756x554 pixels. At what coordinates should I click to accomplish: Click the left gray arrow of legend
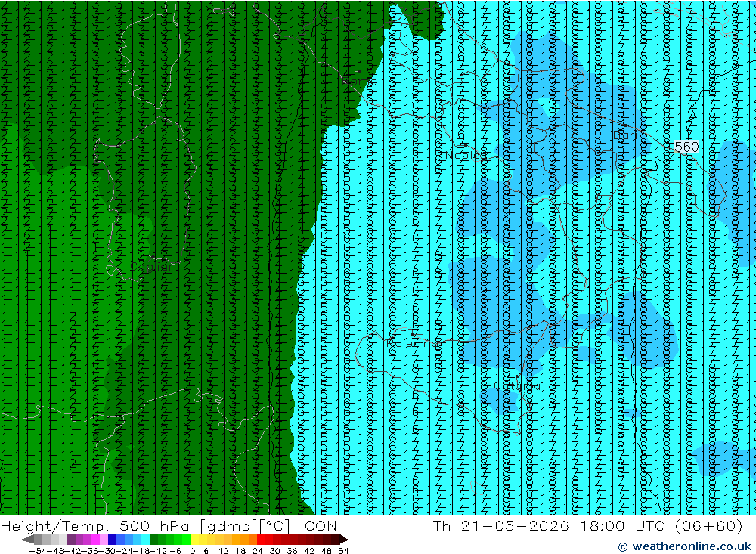(28, 539)
